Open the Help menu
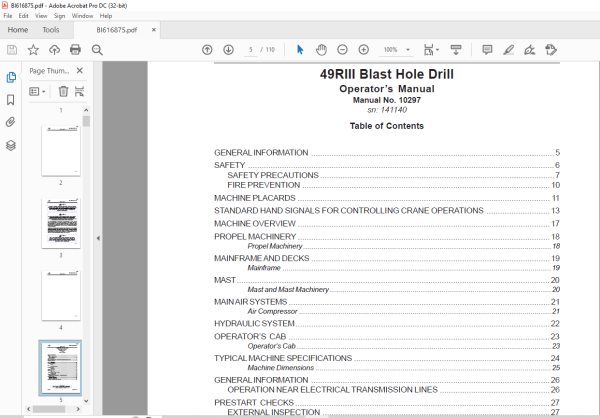The height and width of the screenshot is (418, 600). [x=106, y=16]
